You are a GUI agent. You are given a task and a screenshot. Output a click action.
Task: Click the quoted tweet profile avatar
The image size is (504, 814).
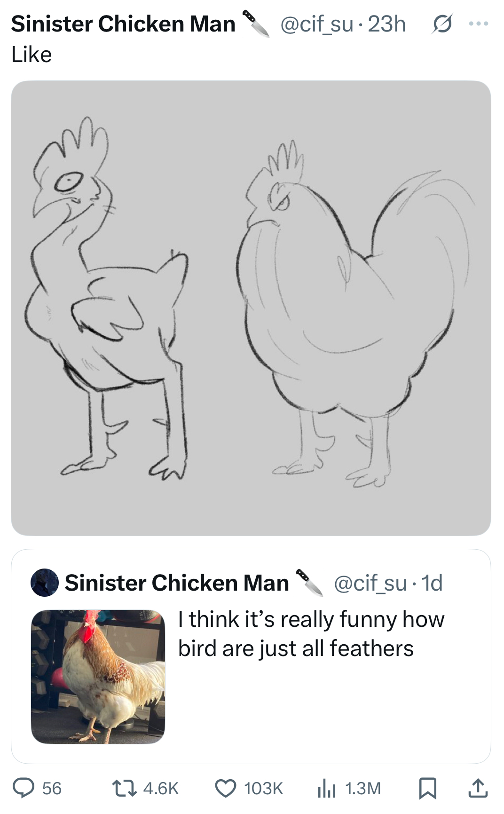[x=45, y=583]
